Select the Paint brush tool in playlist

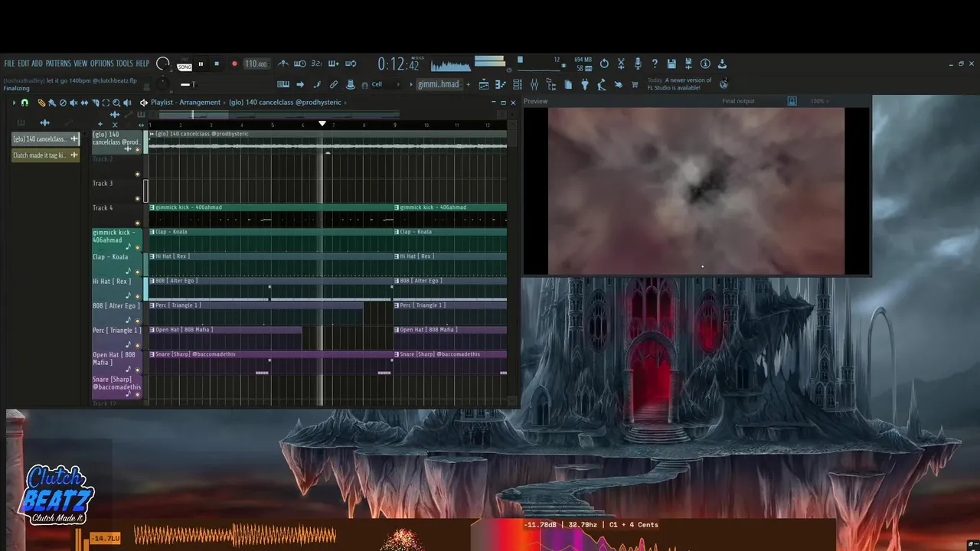[52, 103]
